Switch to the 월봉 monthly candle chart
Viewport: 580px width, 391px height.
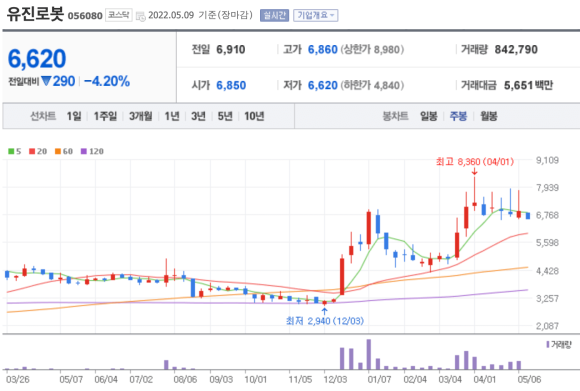pyautogui.click(x=489, y=116)
